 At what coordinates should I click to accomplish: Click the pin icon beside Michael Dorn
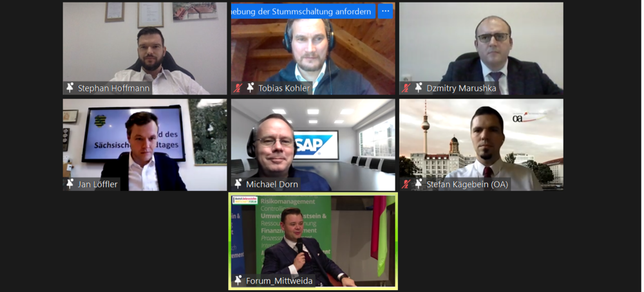tap(238, 184)
